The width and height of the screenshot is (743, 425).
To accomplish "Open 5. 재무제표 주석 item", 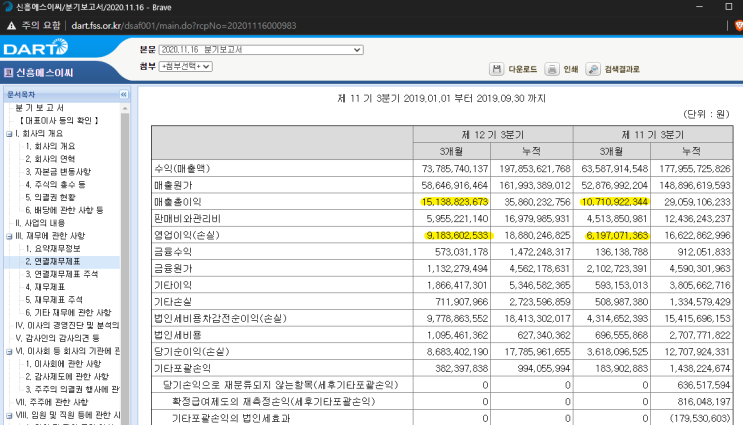I will pos(54,300).
